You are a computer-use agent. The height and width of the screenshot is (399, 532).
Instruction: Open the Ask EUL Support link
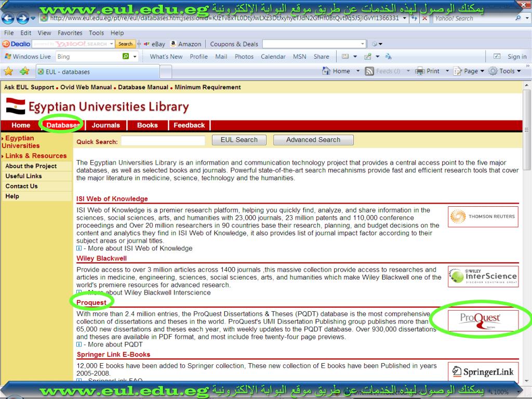click(29, 87)
